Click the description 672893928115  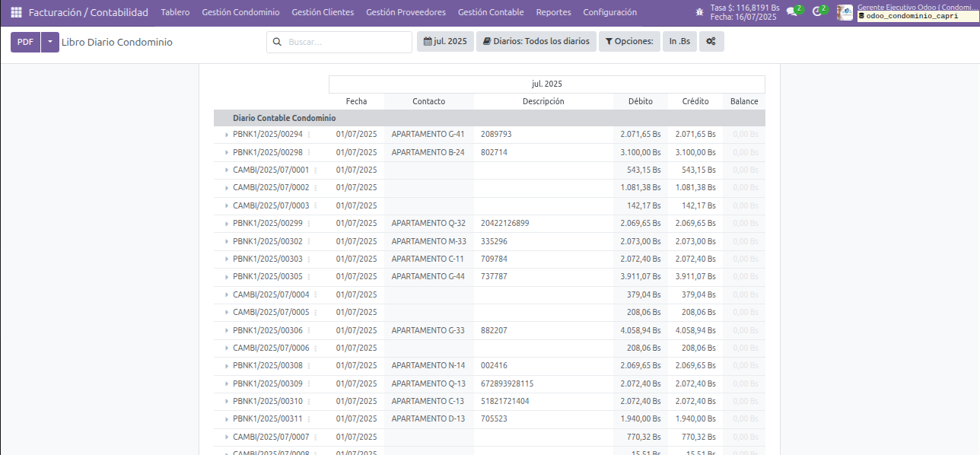click(507, 383)
